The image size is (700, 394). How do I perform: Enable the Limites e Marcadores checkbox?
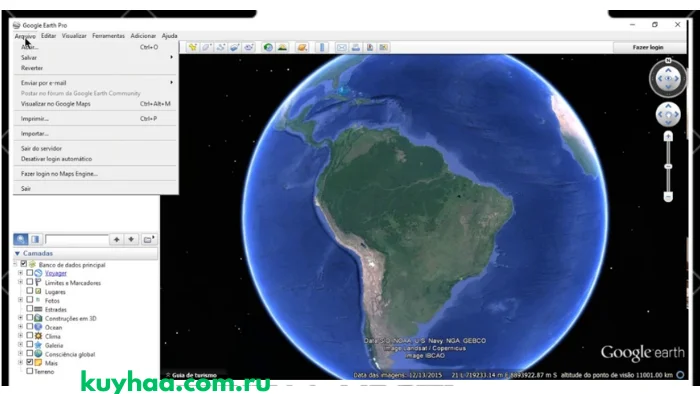(29, 282)
